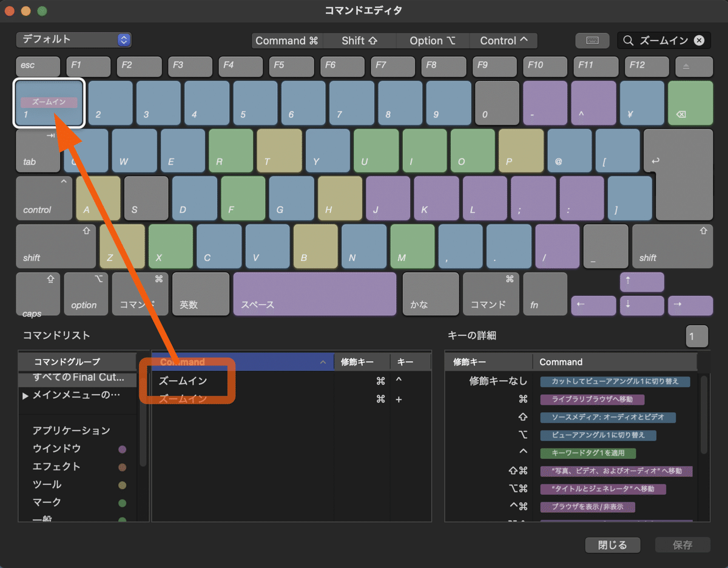Select the left shift key
The width and height of the screenshot is (728, 568).
tap(56, 247)
